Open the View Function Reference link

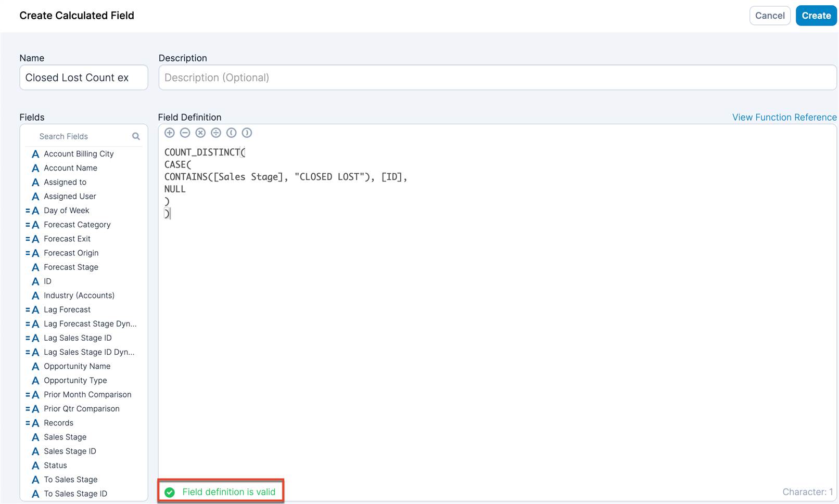[784, 117]
